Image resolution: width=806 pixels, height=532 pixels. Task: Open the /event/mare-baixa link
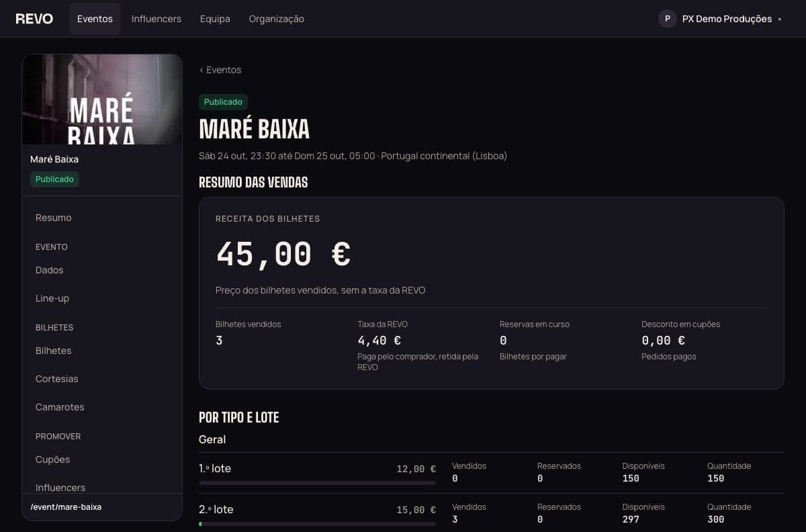(x=66, y=507)
